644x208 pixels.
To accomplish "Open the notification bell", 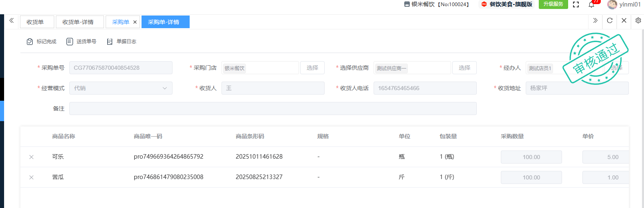I will coord(591,4).
